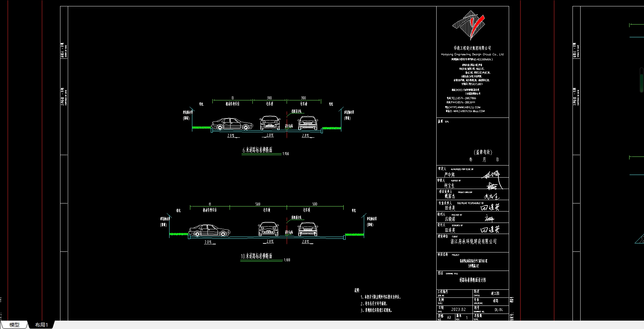
Task: Select reviewer name 柯宝生
Action: [449, 186]
